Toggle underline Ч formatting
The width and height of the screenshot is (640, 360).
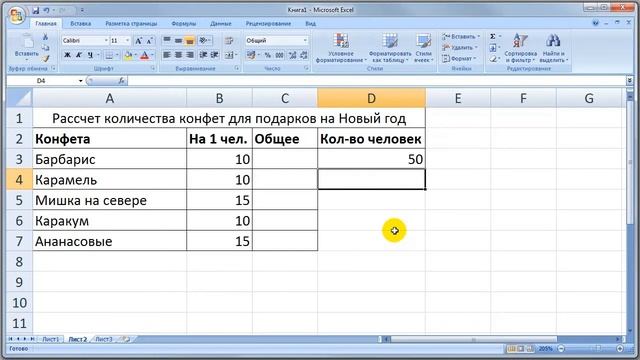coord(90,55)
